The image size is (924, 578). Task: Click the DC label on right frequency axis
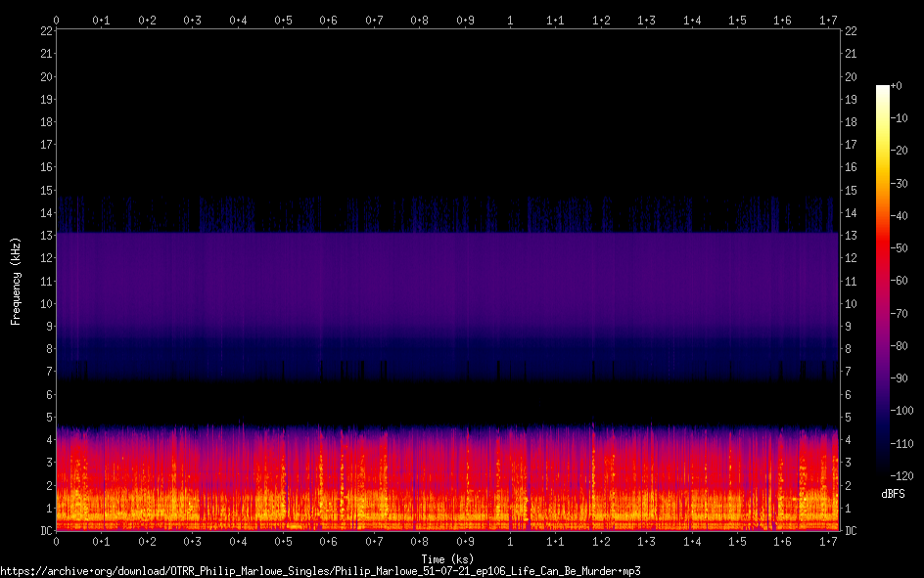[x=852, y=531]
